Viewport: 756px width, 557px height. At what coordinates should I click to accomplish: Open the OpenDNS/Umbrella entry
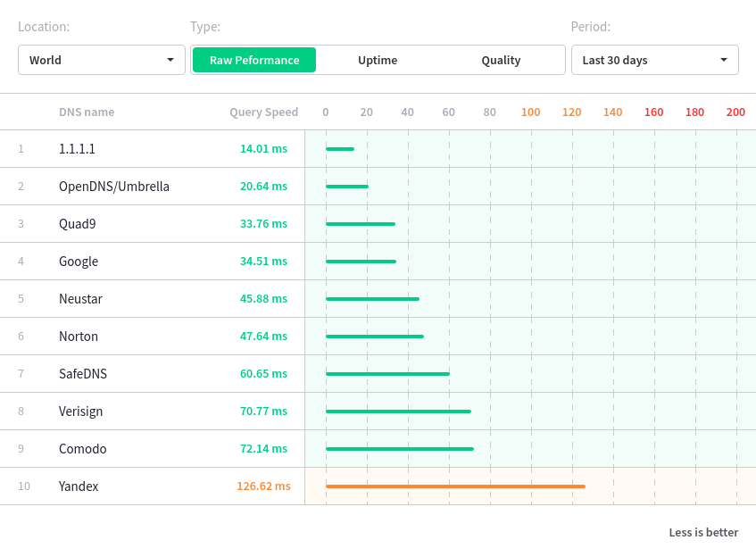tap(112, 187)
